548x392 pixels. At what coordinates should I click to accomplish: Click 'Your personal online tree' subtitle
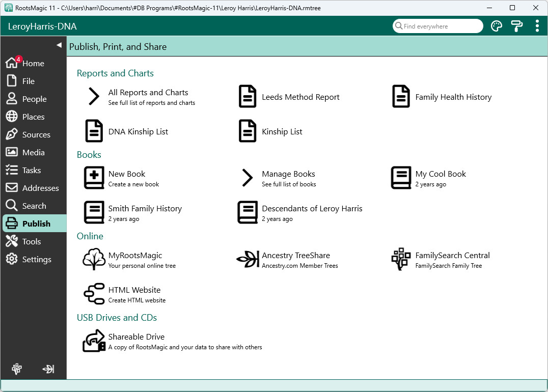click(x=142, y=266)
